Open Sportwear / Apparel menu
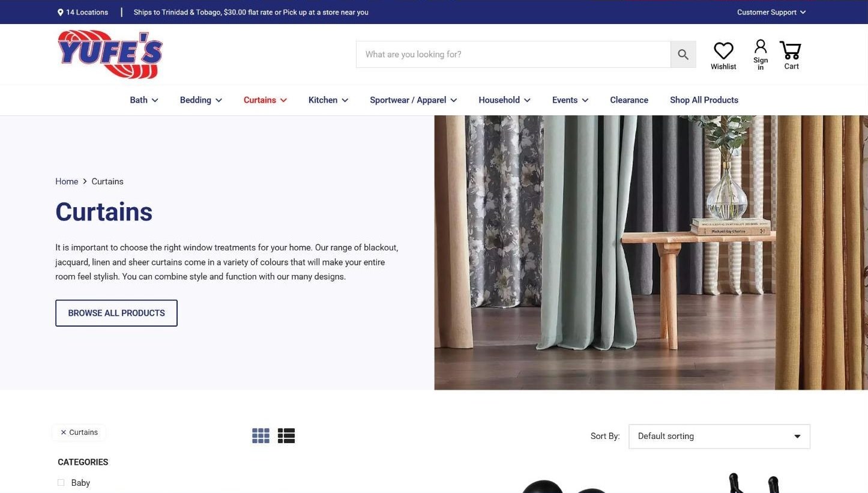 (x=414, y=100)
